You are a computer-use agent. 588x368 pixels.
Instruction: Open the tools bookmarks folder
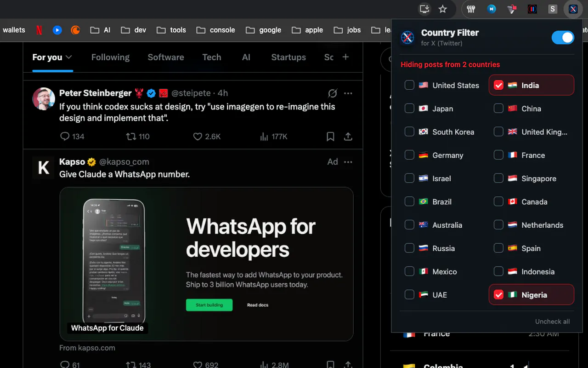171,30
